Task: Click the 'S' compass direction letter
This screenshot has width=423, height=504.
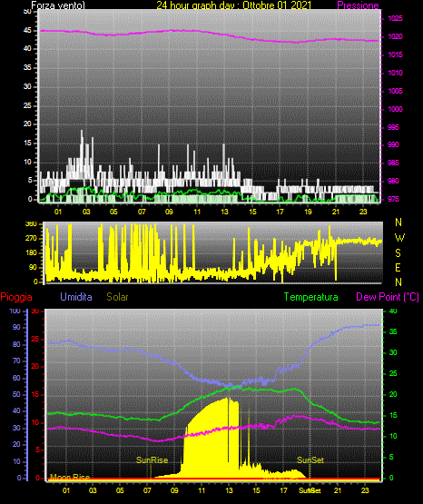Action: coord(398,253)
